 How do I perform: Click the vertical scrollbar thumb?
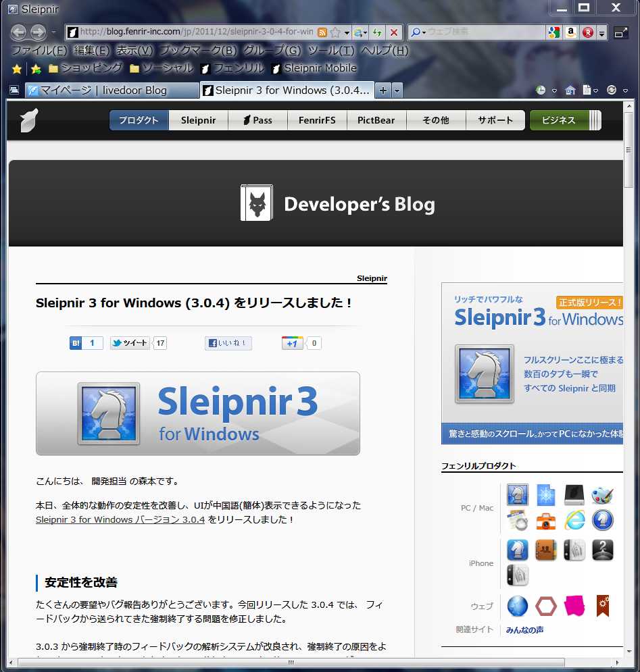pyautogui.click(x=629, y=149)
